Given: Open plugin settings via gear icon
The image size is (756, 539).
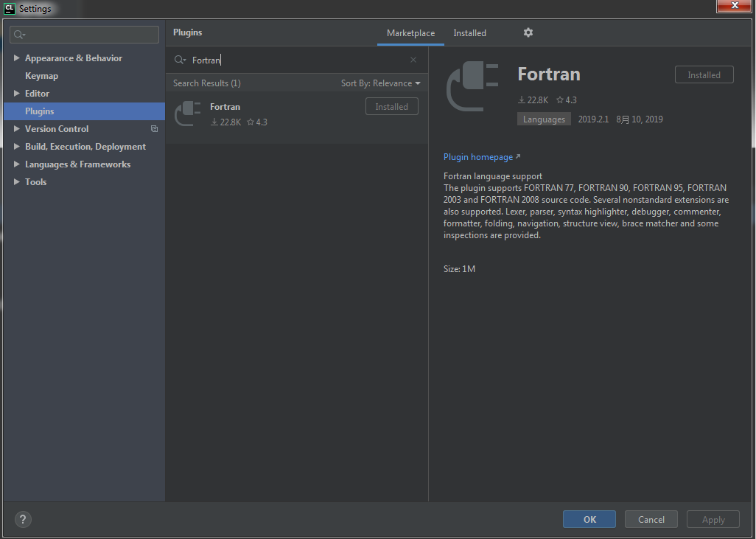Looking at the screenshot, I should point(528,33).
